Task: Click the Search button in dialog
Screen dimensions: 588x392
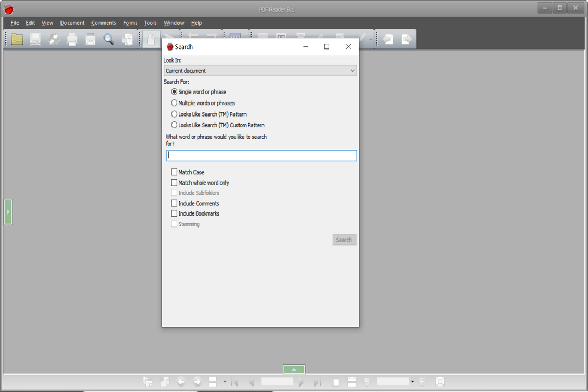Action: pyautogui.click(x=344, y=240)
